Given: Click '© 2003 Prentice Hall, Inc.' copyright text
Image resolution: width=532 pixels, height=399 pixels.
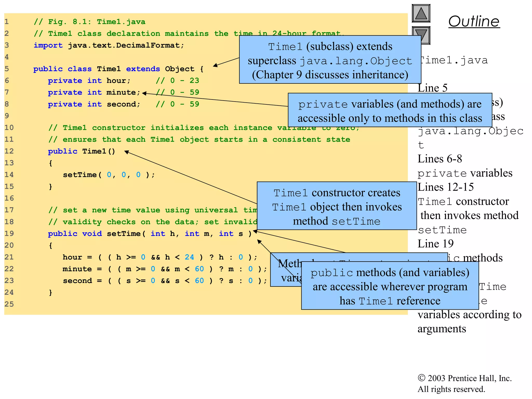Looking at the screenshot, I should coord(465,378).
